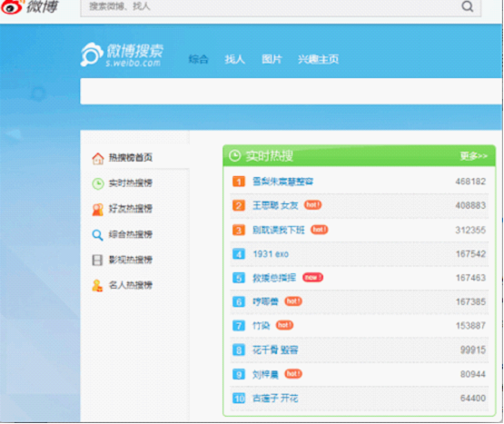Click the hot! badge in rank 7 row
The height and width of the screenshot is (424, 504).
pos(284,325)
